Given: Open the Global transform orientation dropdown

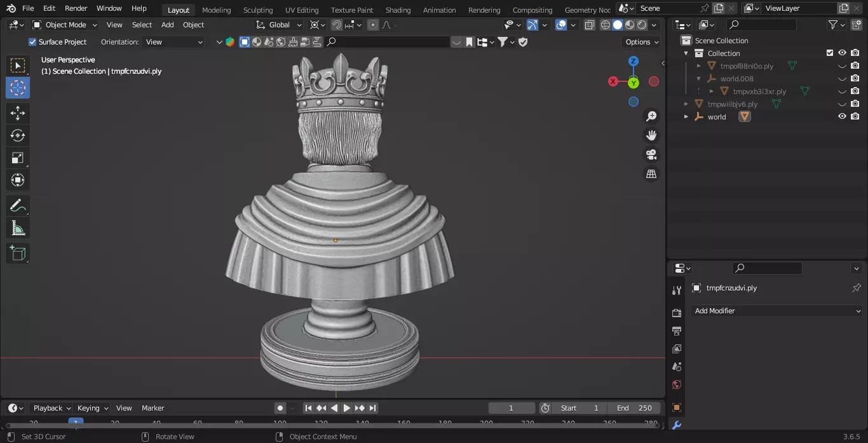Looking at the screenshot, I should 280,25.
